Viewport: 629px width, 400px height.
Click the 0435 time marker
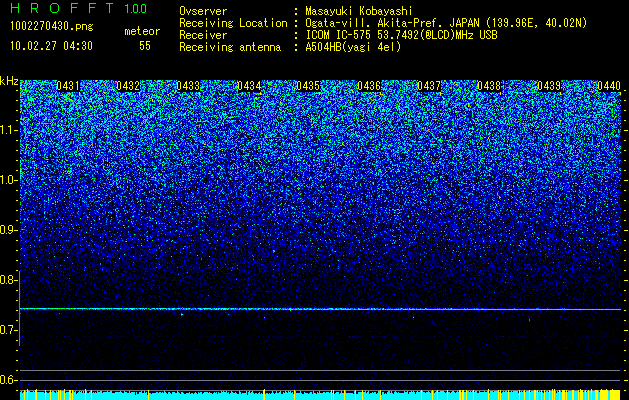(x=308, y=86)
